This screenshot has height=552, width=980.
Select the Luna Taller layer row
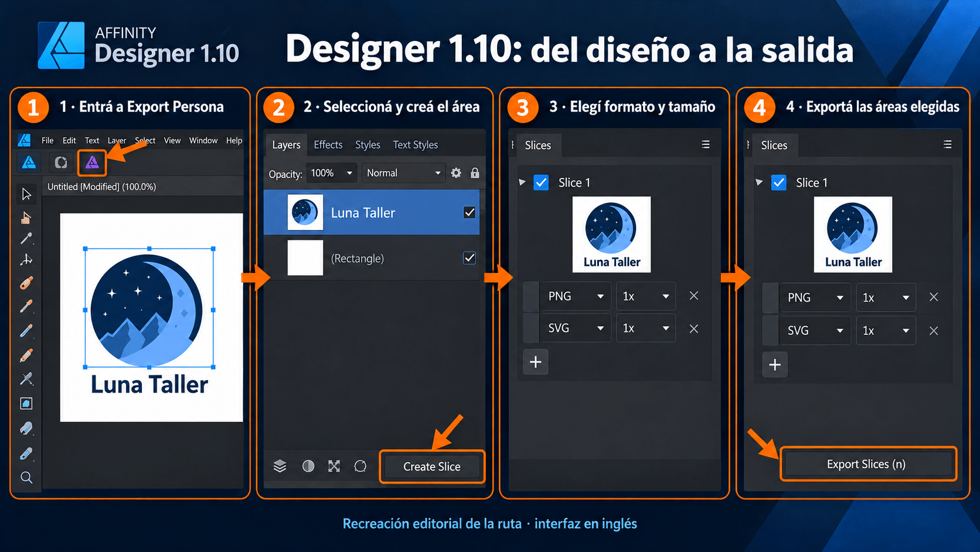tap(372, 212)
